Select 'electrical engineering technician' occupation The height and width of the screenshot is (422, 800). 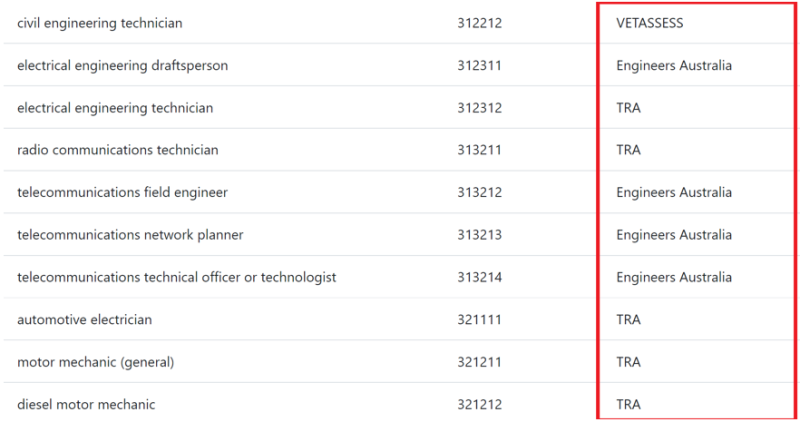(x=115, y=107)
